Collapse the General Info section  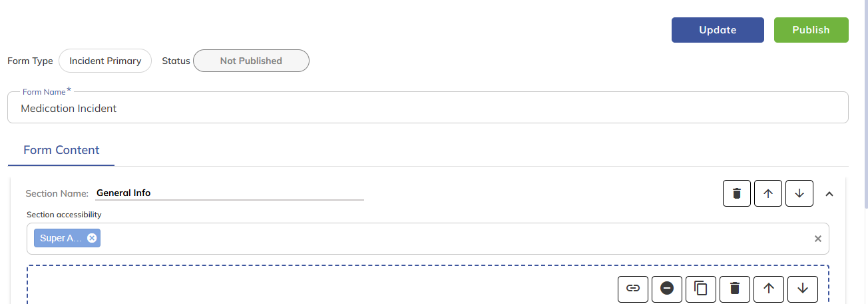829,194
